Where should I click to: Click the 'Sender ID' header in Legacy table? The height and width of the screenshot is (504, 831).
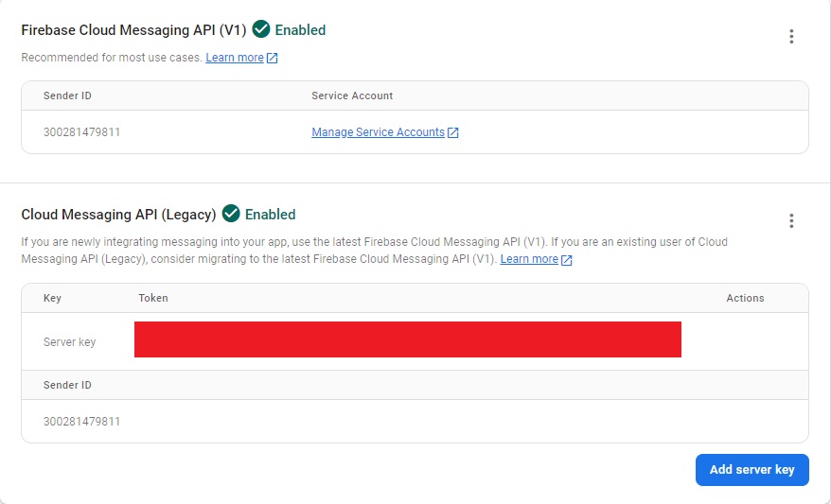coord(67,385)
